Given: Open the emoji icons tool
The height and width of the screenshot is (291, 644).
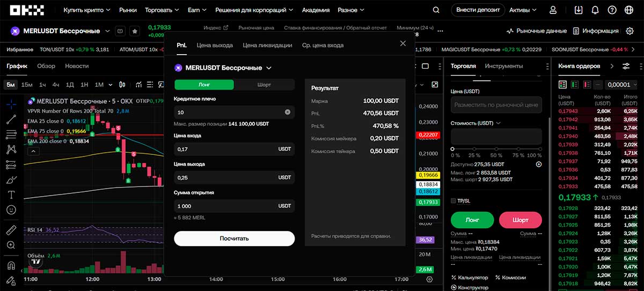Looking at the screenshot, I should click(x=11, y=210).
